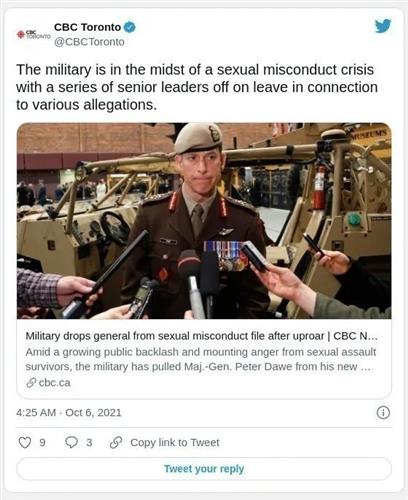Click the cbc.ca link icon

click(31, 383)
